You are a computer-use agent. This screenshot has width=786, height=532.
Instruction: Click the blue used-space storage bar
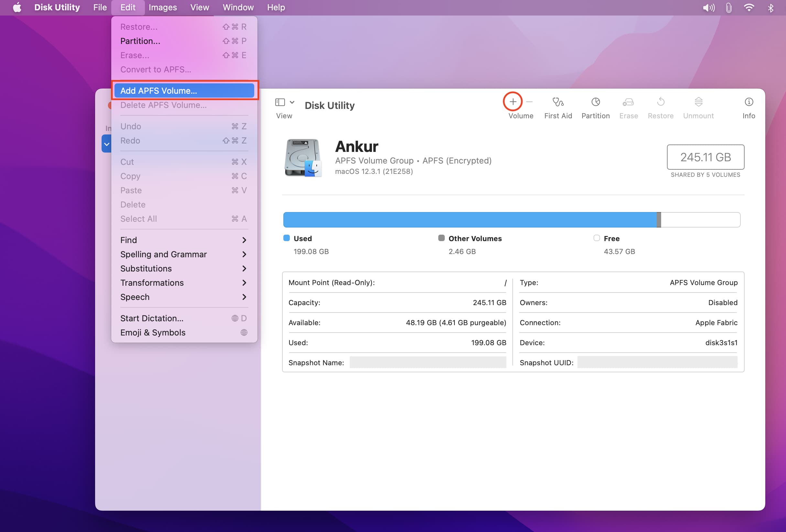pyautogui.click(x=470, y=220)
